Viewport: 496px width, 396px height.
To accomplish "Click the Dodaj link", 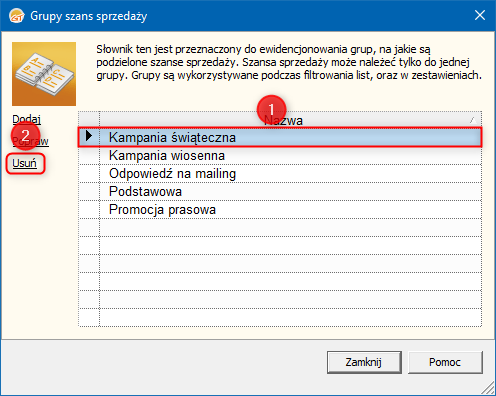I will coord(27,119).
